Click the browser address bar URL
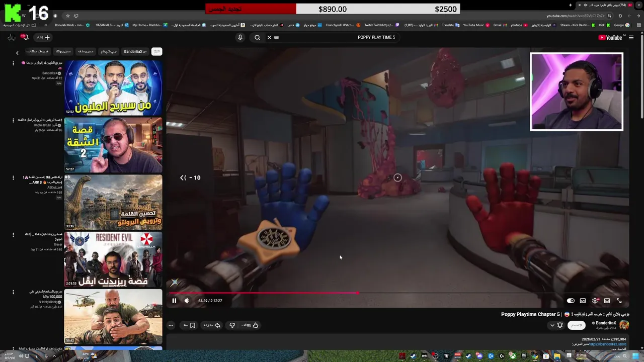The height and width of the screenshot is (362, 644). (x=576, y=16)
